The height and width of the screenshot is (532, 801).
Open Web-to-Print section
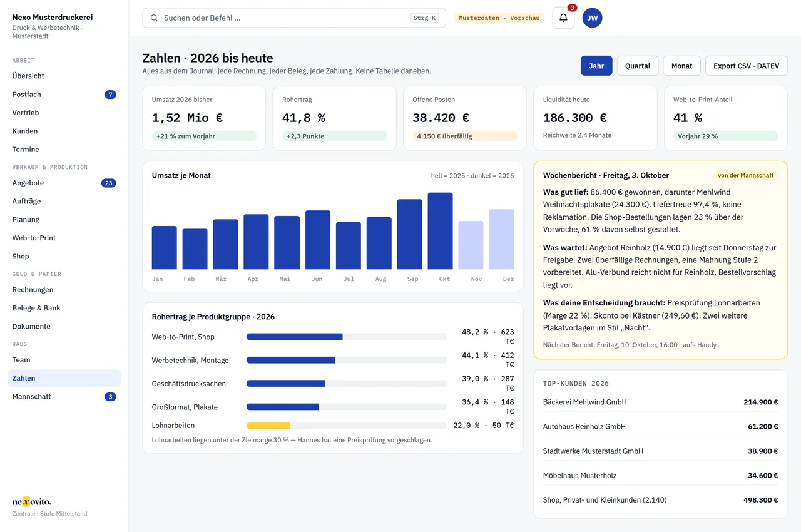64,238
